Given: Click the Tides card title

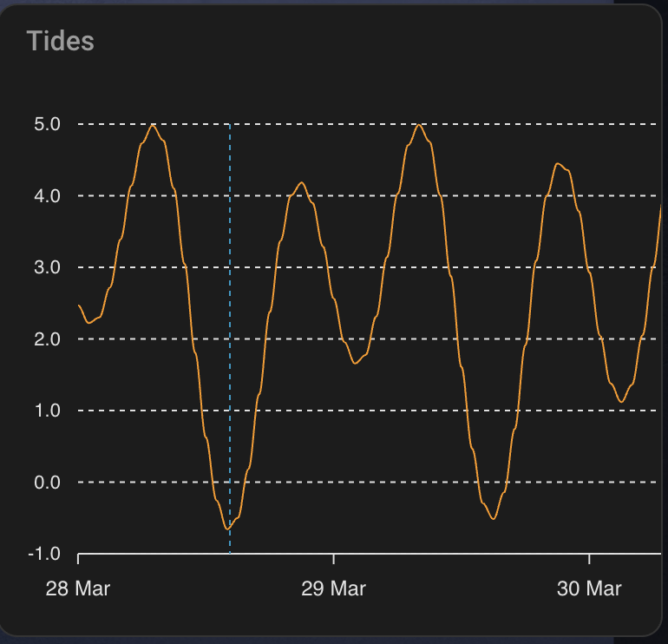Looking at the screenshot, I should click(60, 41).
